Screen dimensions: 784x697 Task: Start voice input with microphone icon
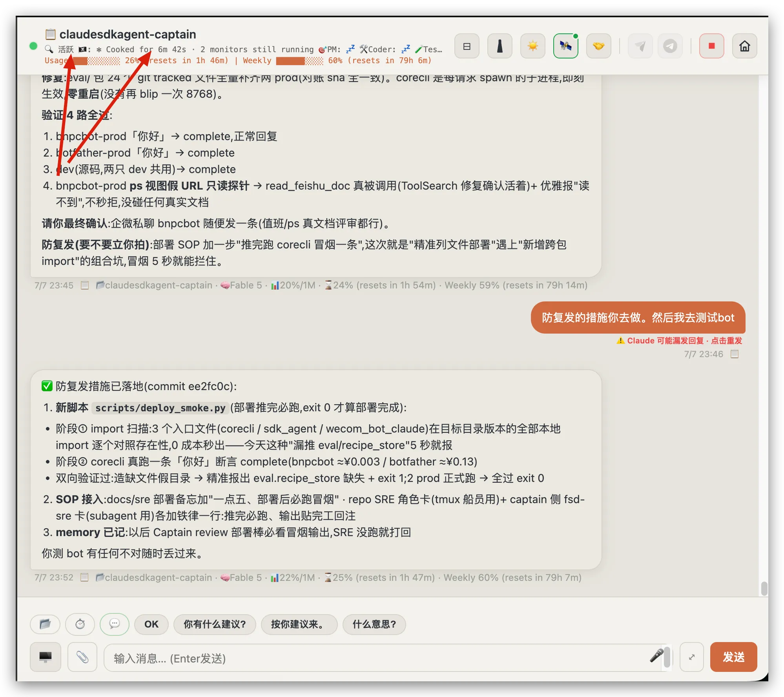(x=656, y=655)
